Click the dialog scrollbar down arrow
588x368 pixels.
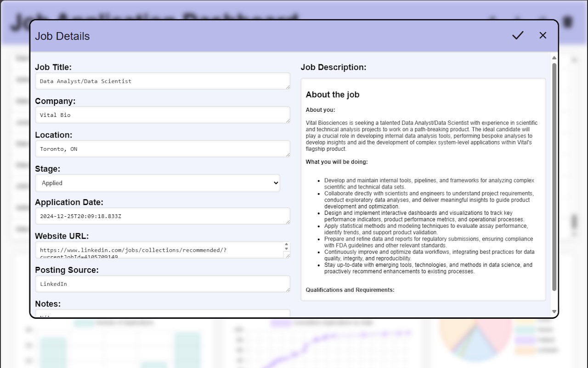click(554, 312)
